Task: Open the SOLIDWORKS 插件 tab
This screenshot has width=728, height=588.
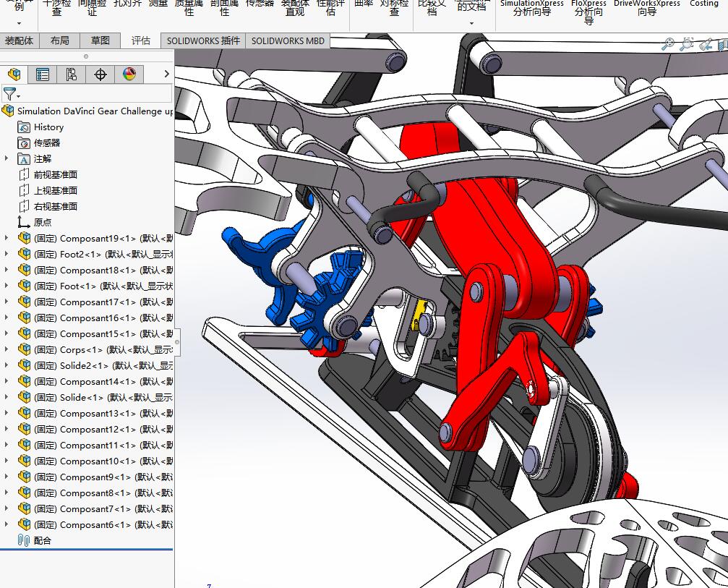Action: tap(203, 41)
